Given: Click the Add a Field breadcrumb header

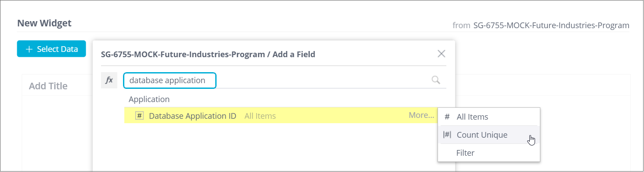Looking at the screenshot, I should point(208,54).
